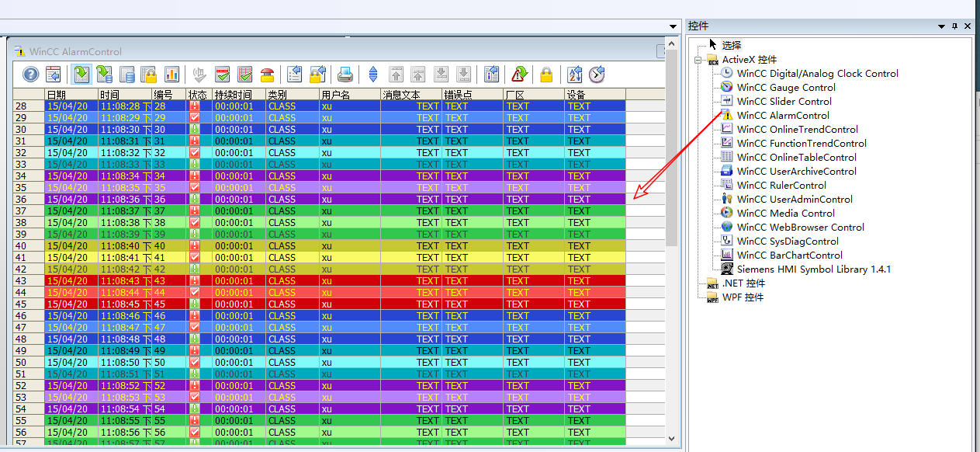
Task: Click the Loop in Alarm icon
Action: pyautogui.click(x=519, y=75)
